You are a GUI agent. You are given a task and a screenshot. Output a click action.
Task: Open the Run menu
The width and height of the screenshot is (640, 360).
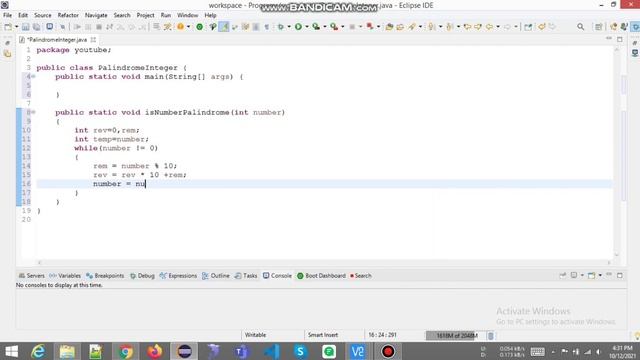click(x=166, y=15)
